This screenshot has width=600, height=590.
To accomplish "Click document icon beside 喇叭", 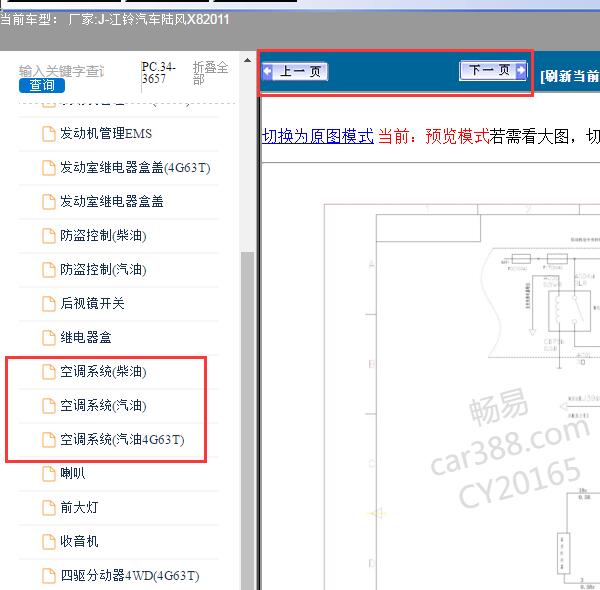I will [49, 474].
